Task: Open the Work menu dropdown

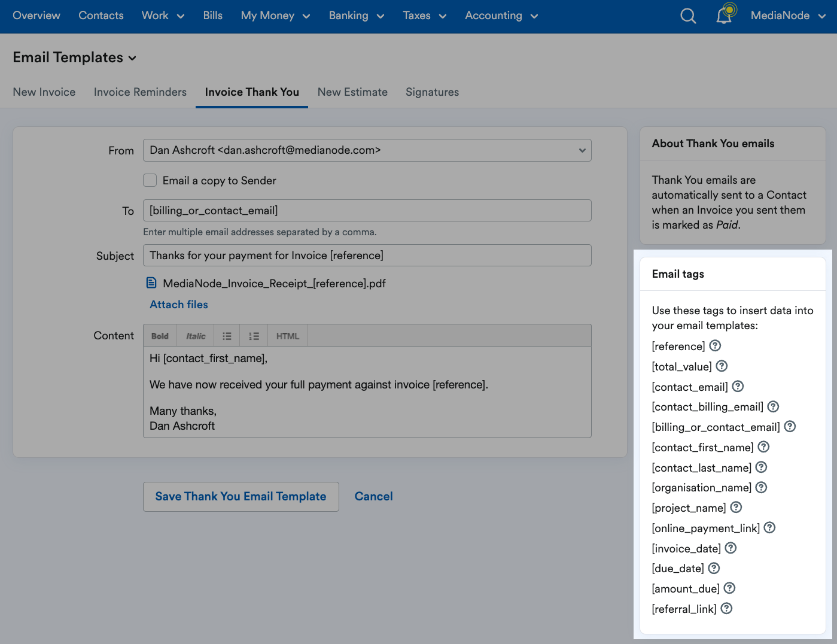Action: [x=163, y=16]
